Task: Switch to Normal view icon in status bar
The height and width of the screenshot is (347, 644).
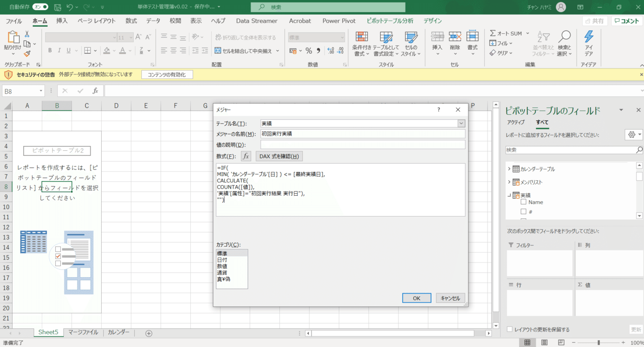Action: pos(527,342)
